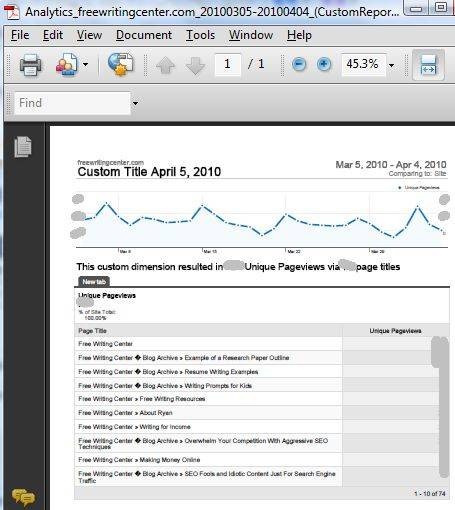Click the globe web conference icon
The height and width of the screenshot is (510, 455).
click(120, 64)
